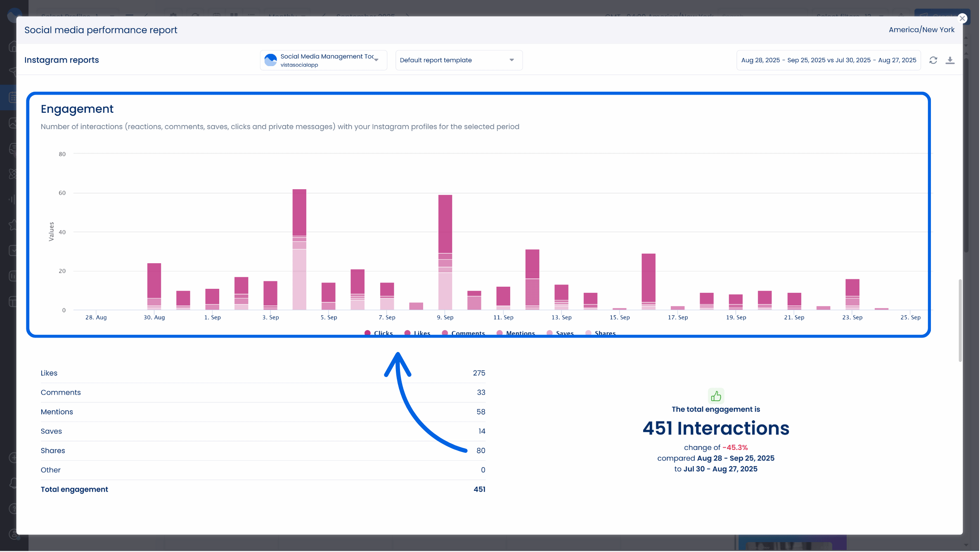The height and width of the screenshot is (552, 980).
Task: Select the paper plane publish icon in sidebar
Action: (x=13, y=72)
